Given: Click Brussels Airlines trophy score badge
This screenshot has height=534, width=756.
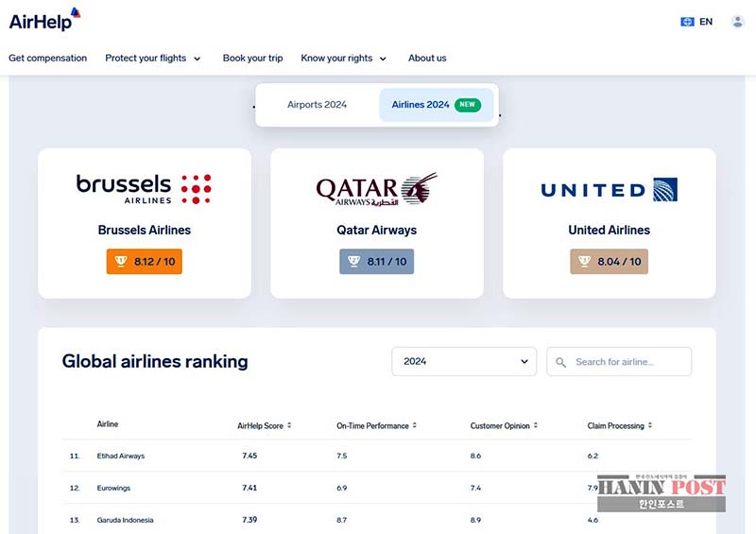Looking at the screenshot, I should point(145,262).
